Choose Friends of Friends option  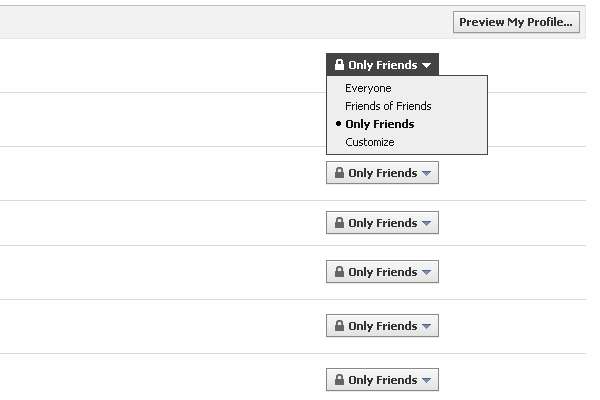pos(388,106)
